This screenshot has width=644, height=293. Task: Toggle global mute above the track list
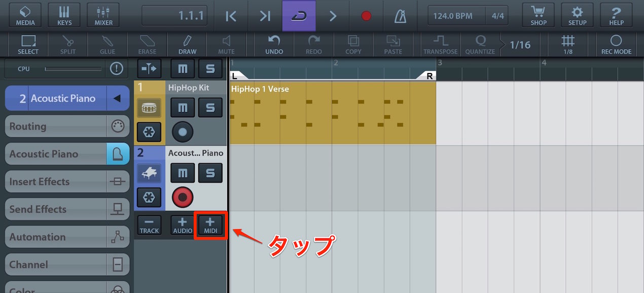183,68
